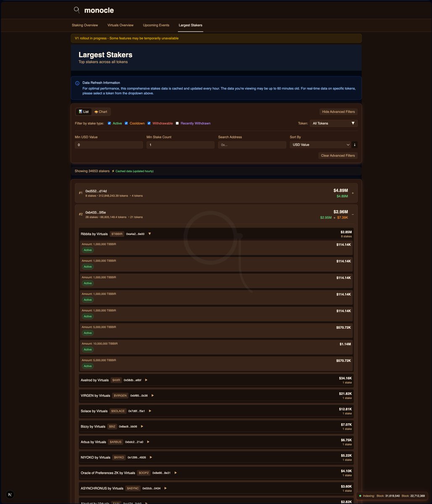
Task: Click the Showing 34653 stakers text
Action: (92, 171)
